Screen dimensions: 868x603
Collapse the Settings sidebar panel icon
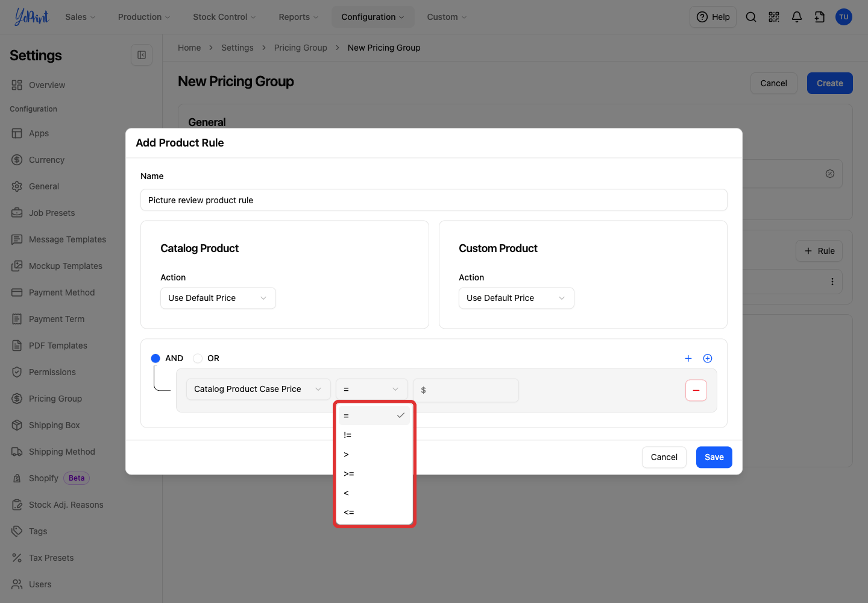(142, 55)
